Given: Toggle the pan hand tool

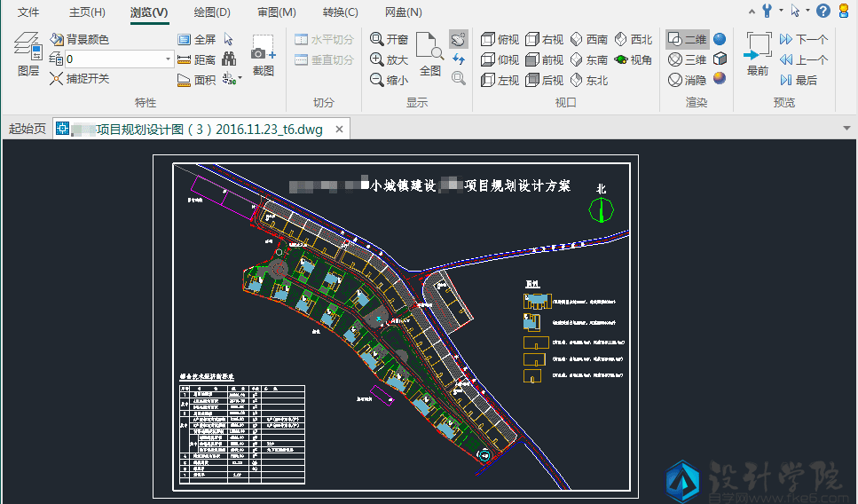Looking at the screenshot, I should click(x=459, y=39).
